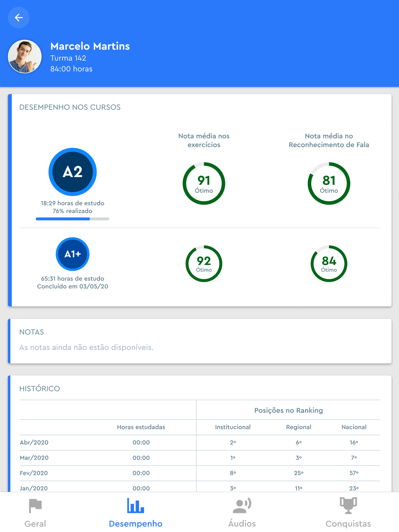Open the Geral tab flag icon
Viewport: 399px width, 532px height.
35,506
